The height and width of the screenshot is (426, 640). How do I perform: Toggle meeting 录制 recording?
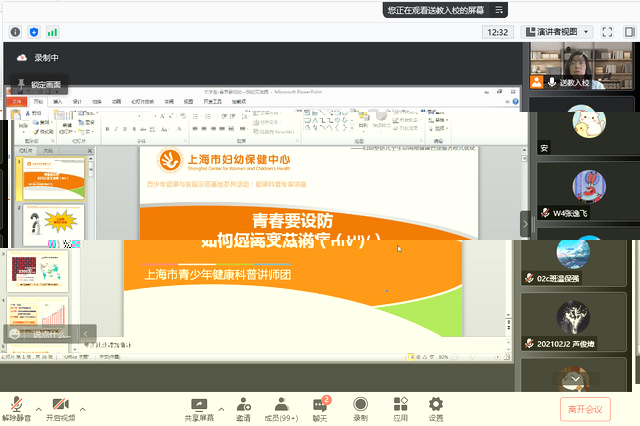360,410
